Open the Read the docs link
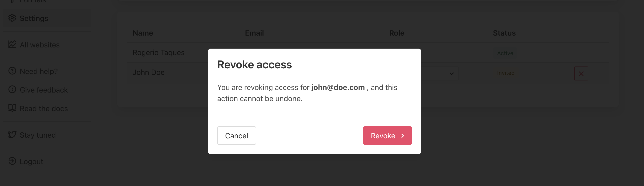This screenshot has width=644, height=186. pos(44,109)
